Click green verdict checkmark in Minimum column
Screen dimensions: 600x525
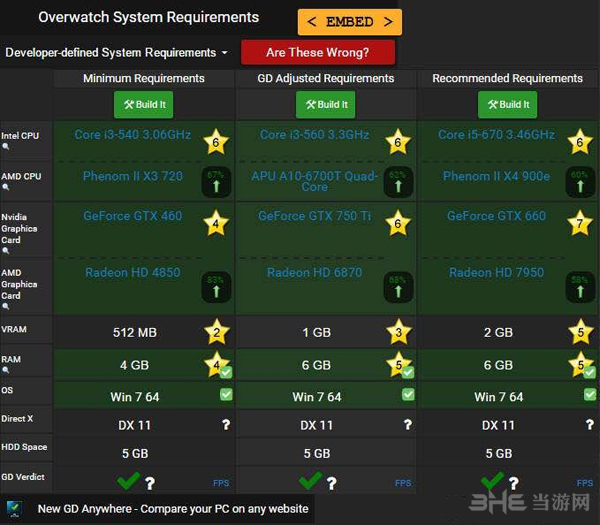coord(128,481)
